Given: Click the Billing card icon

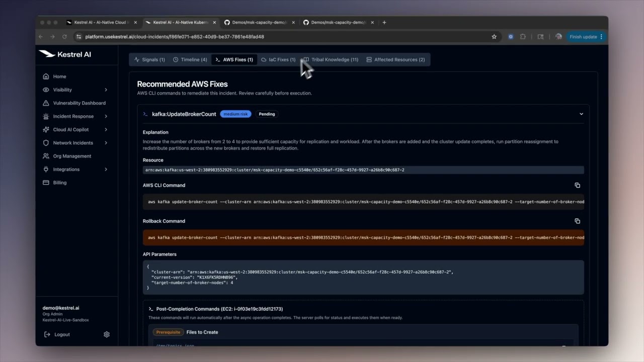Looking at the screenshot, I should pyautogui.click(x=46, y=183).
